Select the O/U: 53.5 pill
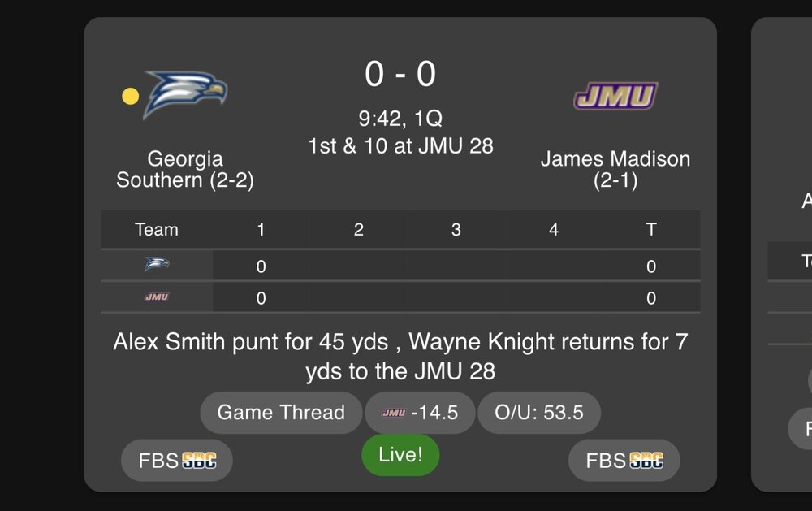This screenshot has width=812, height=511. click(x=539, y=413)
